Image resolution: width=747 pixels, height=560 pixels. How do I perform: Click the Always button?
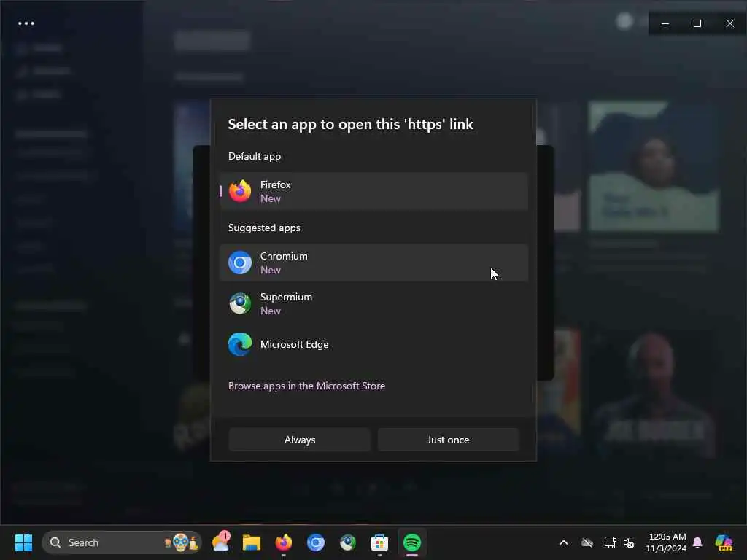(300, 440)
